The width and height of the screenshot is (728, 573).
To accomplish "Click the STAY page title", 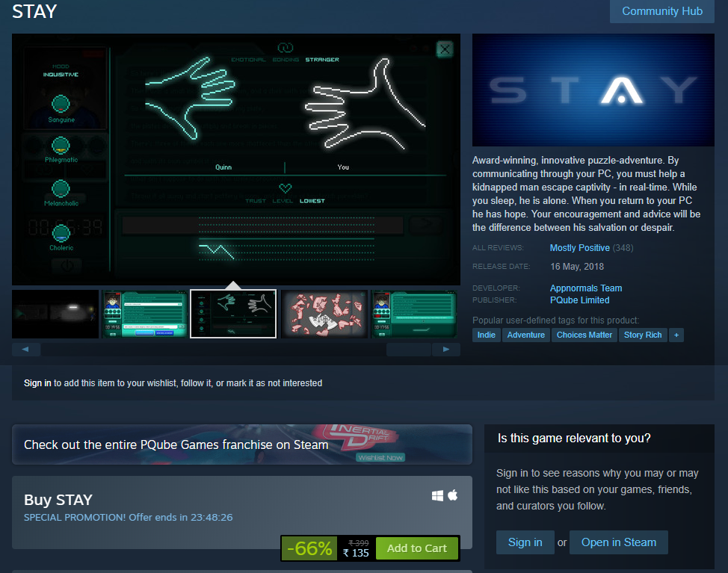I will coord(34,12).
